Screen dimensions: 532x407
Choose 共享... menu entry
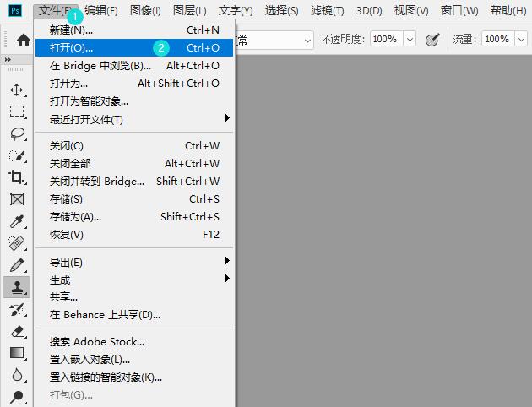pyautogui.click(x=134, y=296)
